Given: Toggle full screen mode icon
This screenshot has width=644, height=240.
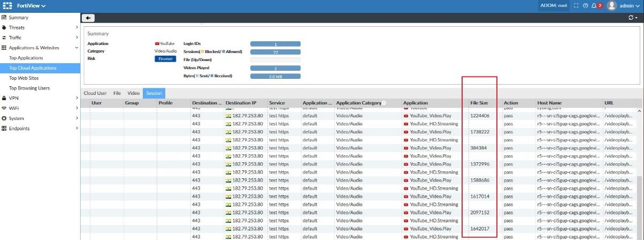Looking at the screenshot, I should coord(576,6).
